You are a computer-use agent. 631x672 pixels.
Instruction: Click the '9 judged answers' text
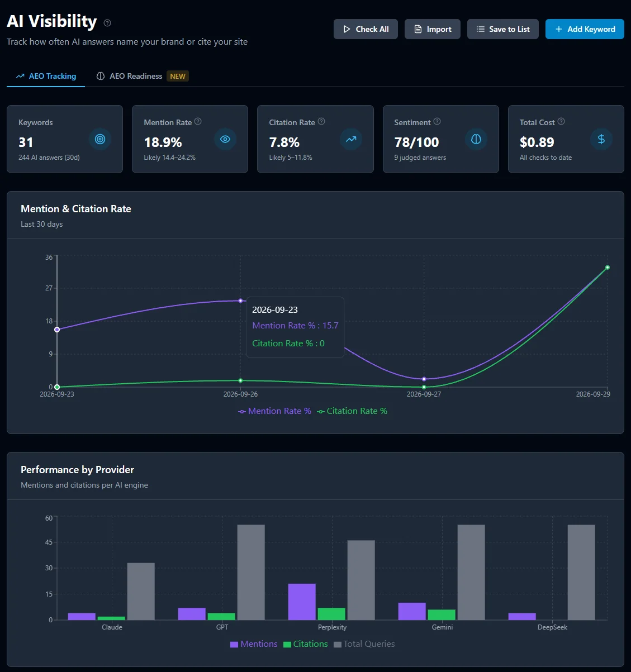pyautogui.click(x=420, y=158)
